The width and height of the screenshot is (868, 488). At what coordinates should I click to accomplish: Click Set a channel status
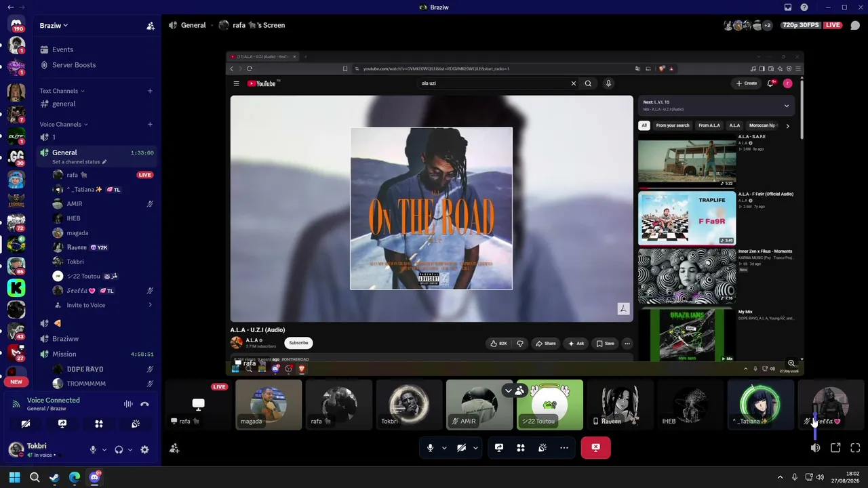coord(79,162)
